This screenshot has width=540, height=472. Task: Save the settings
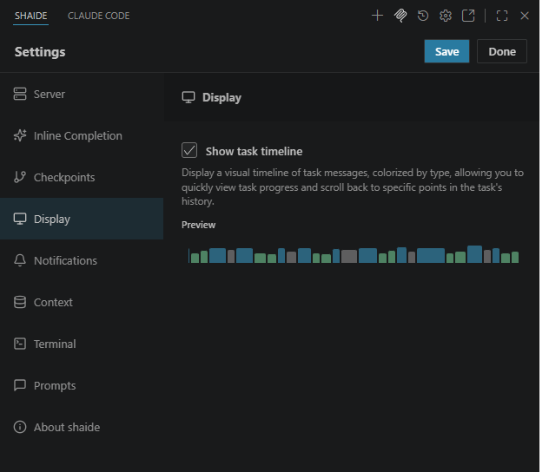pos(447,51)
